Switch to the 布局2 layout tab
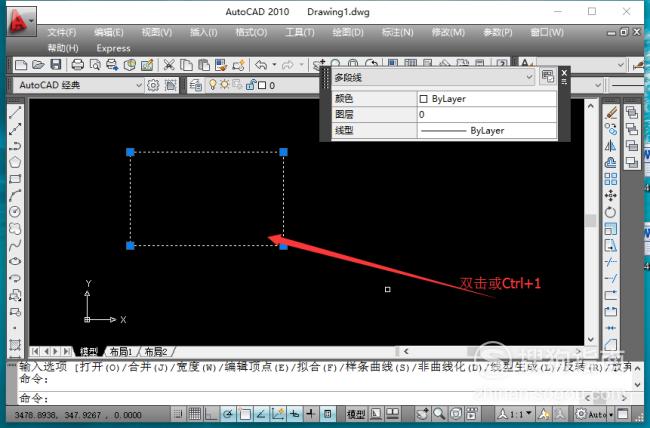 point(156,352)
